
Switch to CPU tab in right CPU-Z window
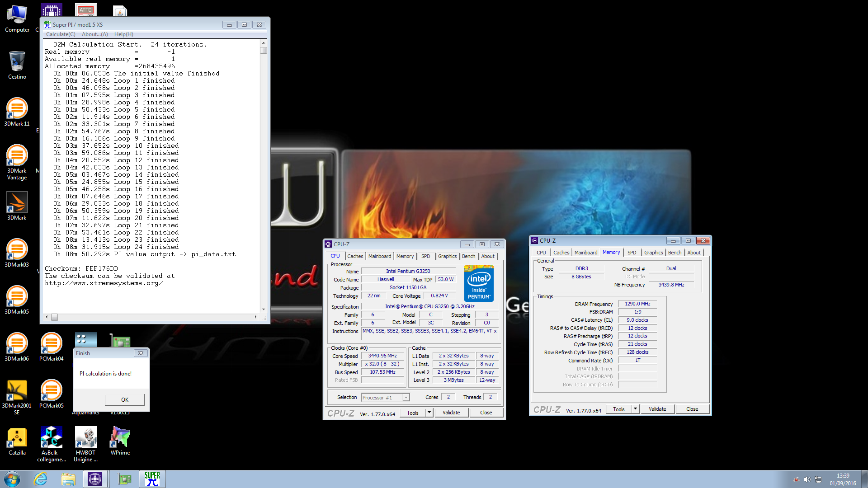coord(541,253)
